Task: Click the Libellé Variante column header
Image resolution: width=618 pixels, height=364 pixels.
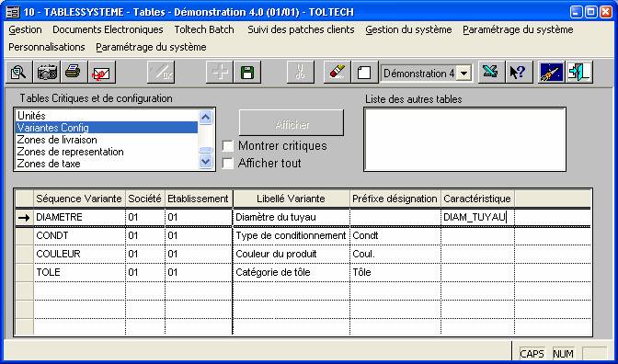Action: click(x=292, y=199)
